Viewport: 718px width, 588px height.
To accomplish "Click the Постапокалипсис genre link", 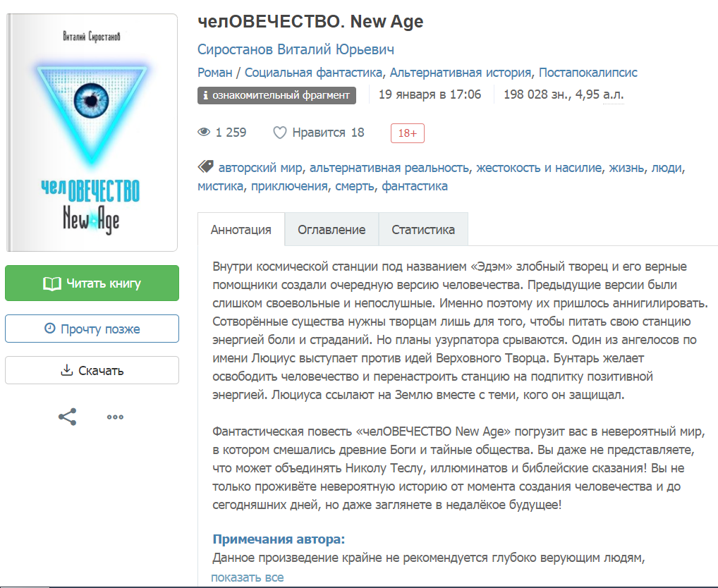I will coord(588,73).
